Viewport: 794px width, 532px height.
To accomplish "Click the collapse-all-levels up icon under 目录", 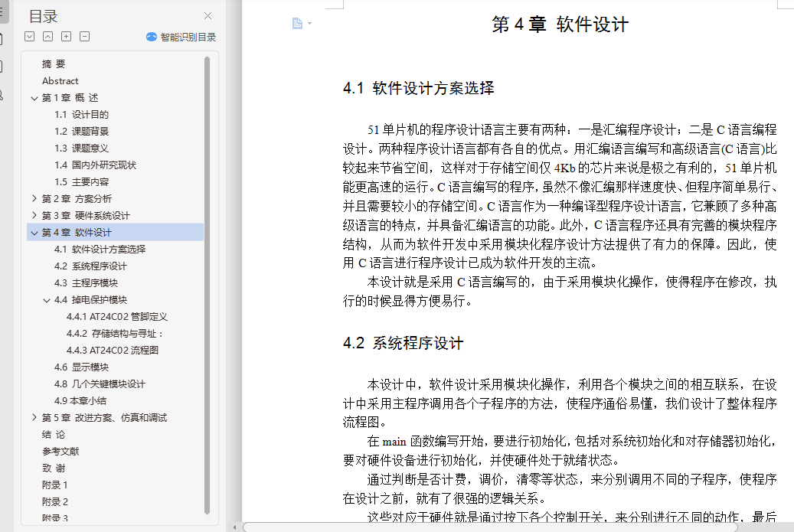I will tap(47, 37).
